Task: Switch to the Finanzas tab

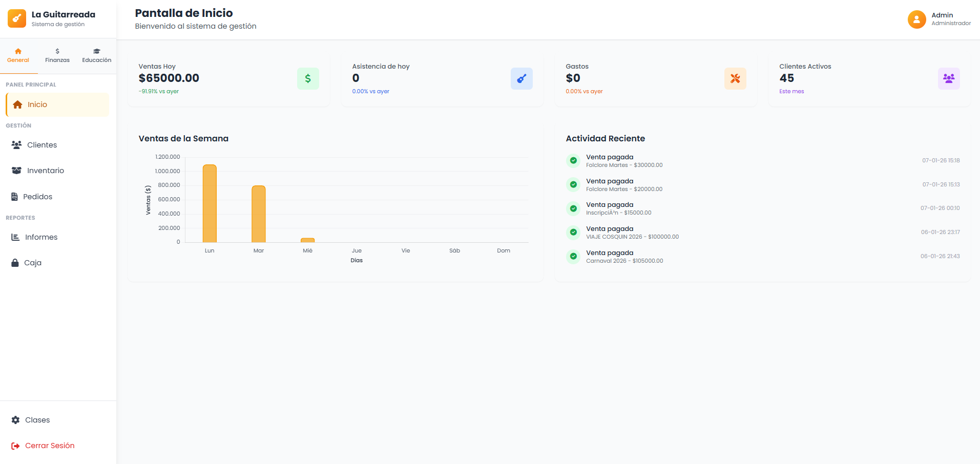Action: coord(57,55)
